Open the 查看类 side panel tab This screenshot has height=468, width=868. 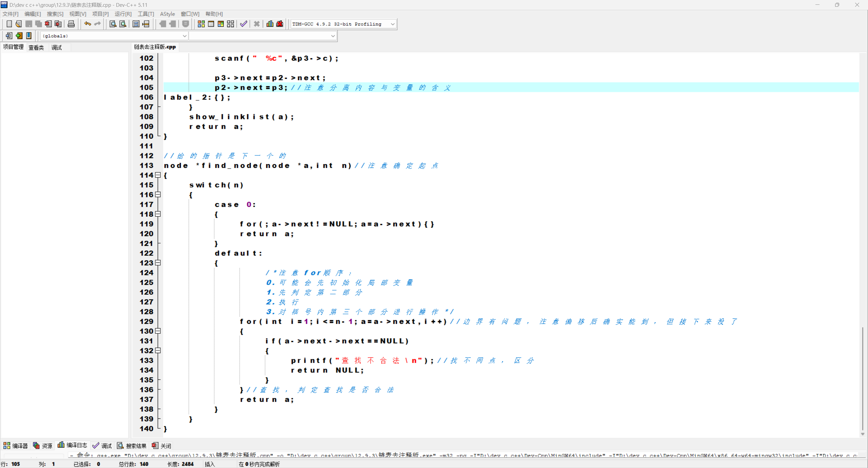click(36, 47)
